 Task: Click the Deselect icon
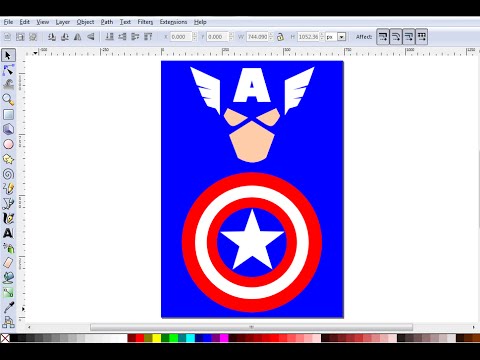(33, 37)
